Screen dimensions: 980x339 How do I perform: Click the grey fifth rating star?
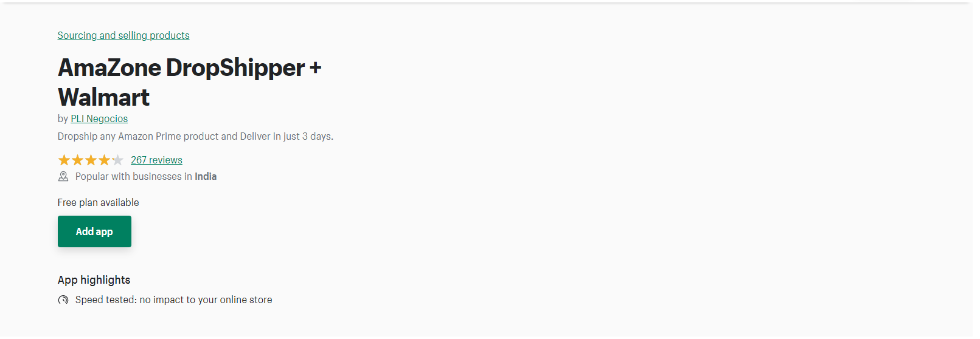pyautogui.click(x=117, y=160)
